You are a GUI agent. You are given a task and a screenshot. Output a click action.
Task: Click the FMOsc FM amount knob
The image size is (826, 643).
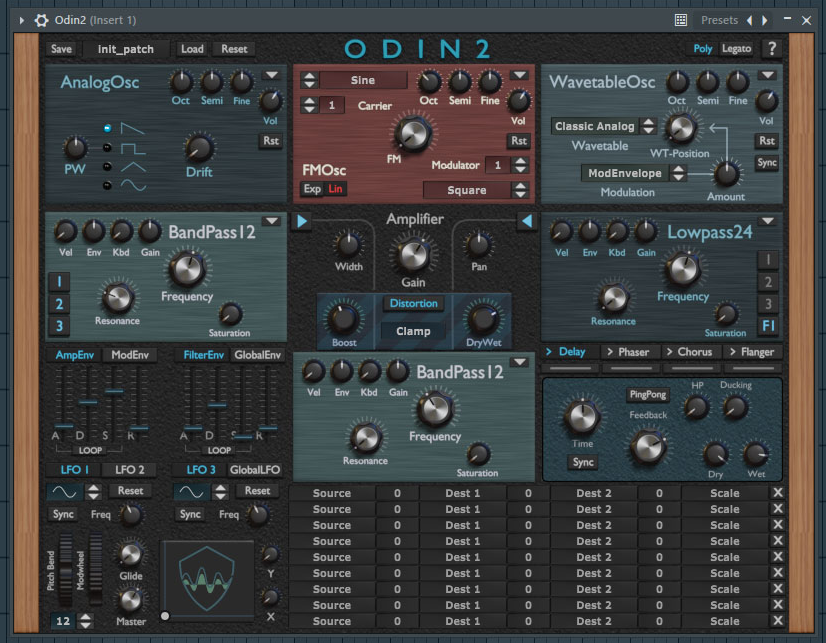(412, 133)
